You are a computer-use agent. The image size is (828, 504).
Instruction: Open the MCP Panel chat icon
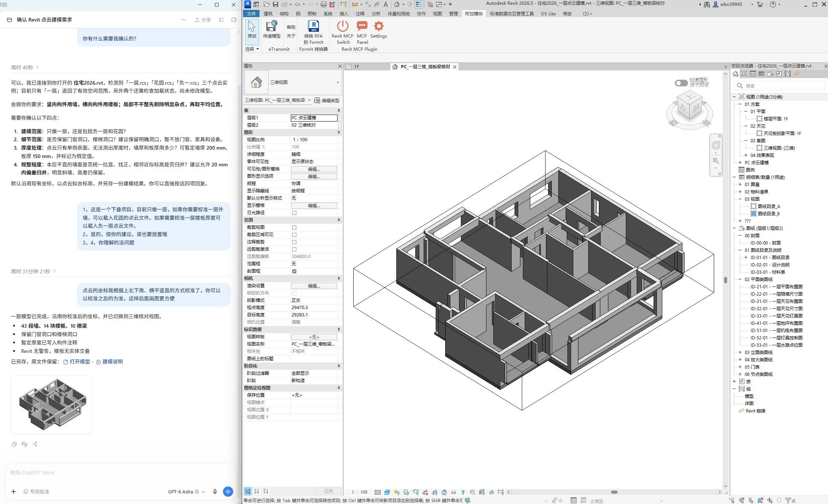tap(362, 26)
